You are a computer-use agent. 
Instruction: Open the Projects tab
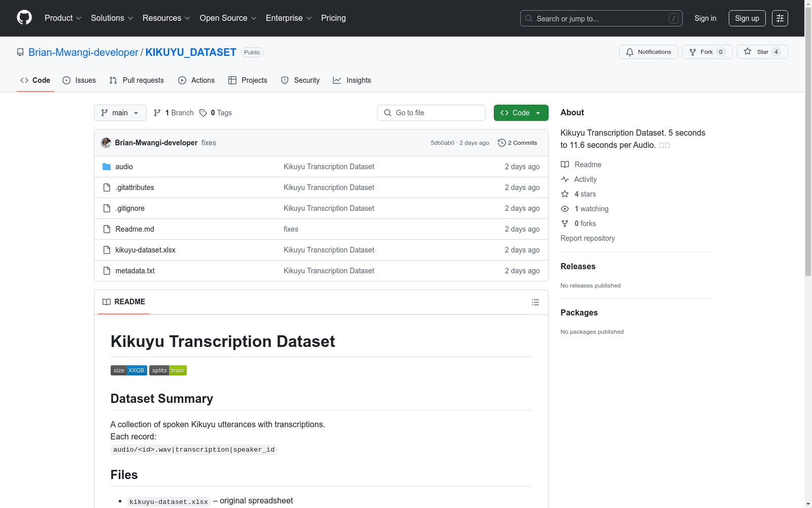(248, 80)
